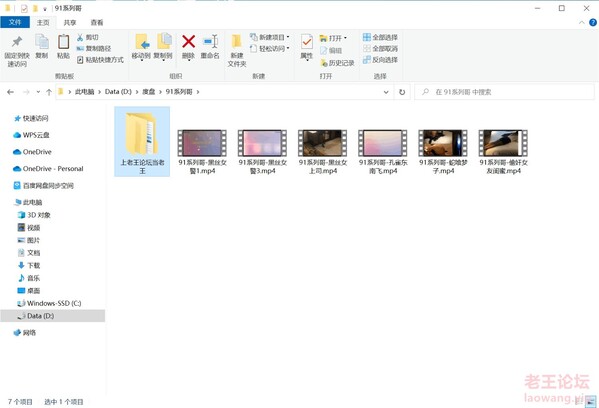This screenshot has width=599, height=408.
Task: Expand chevron after 度盘 in address bar
Action: click(x=160, y=92)
